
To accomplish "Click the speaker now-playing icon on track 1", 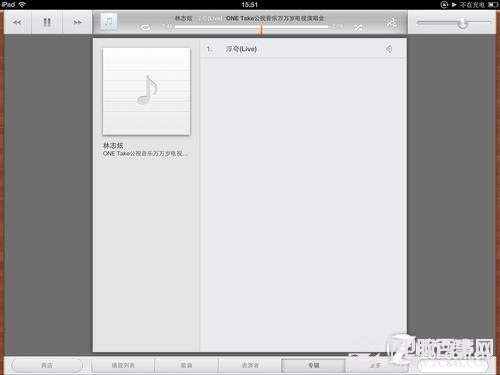I will pyautogui.click(x=389, y=49).
